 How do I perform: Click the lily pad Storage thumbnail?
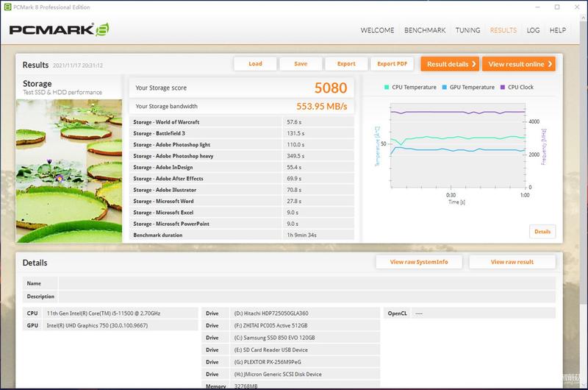pos(69,171)
